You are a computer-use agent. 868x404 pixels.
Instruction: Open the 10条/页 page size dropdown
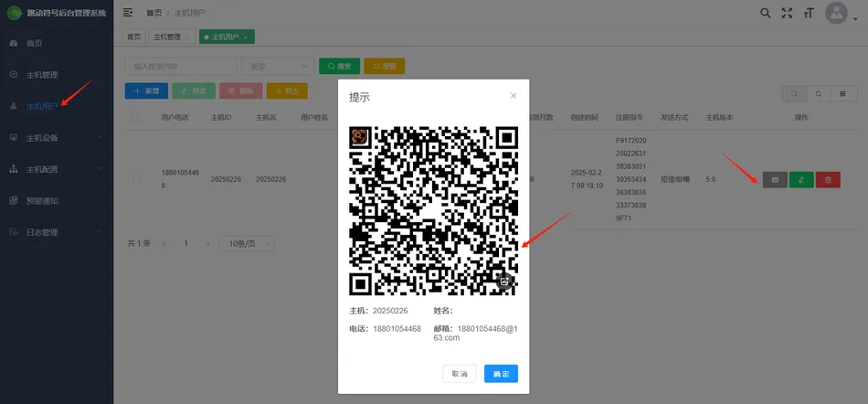[x=247, y=243]
